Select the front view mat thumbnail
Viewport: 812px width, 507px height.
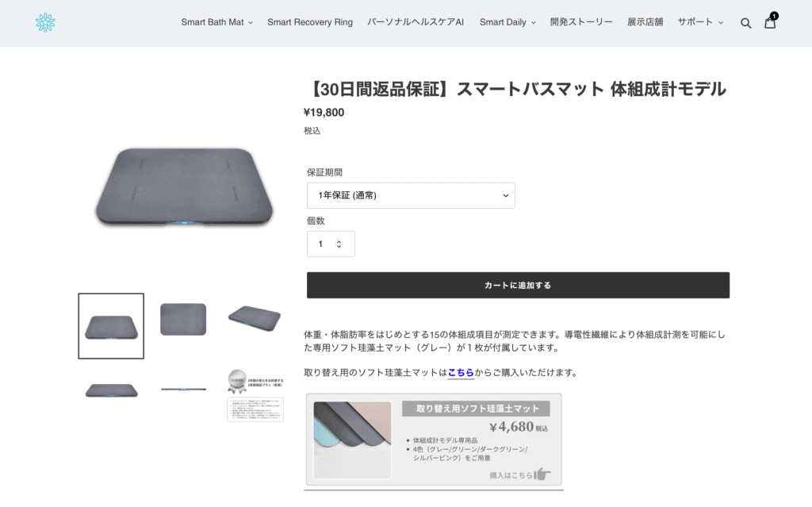pyautogui.click(x=111, y=390)
